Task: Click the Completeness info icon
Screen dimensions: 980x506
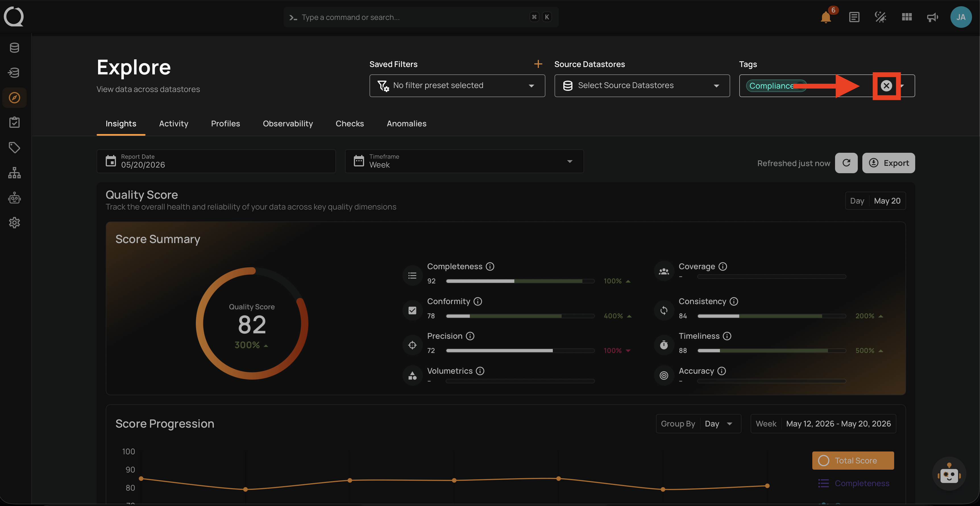Action: click(x=490, y=267)
